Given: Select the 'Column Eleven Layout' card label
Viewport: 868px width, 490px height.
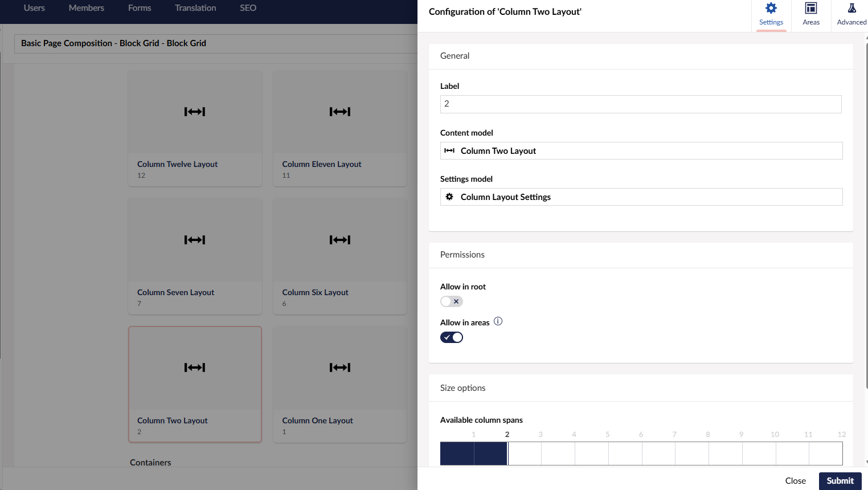Looking at the screenshot, I should pyautogui.click(x=322, y=164).
